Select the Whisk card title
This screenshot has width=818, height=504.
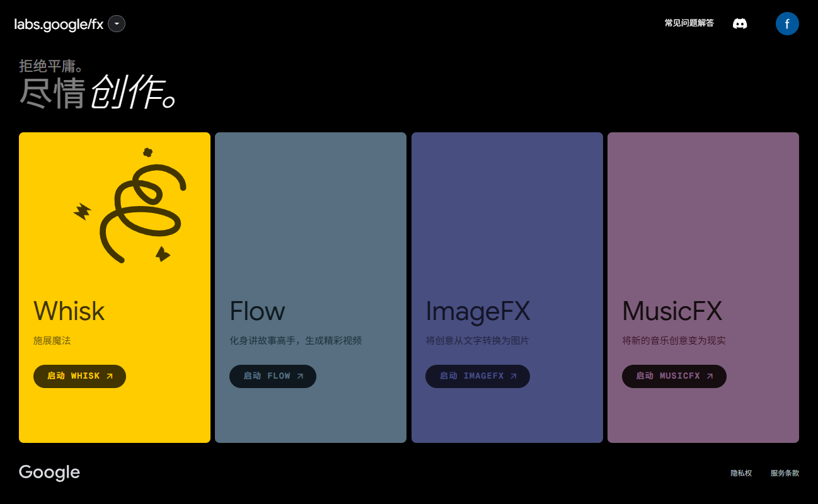[69, 311]
